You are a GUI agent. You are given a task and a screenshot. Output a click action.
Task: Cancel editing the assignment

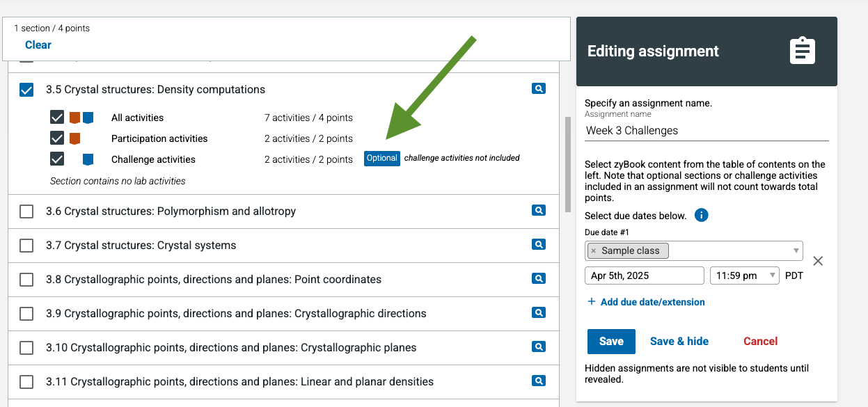[760, 341]
